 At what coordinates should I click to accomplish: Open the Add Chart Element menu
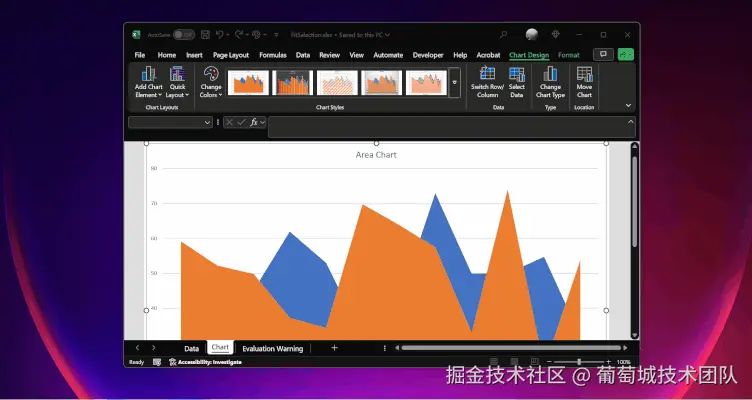click(x=149, y=82)
